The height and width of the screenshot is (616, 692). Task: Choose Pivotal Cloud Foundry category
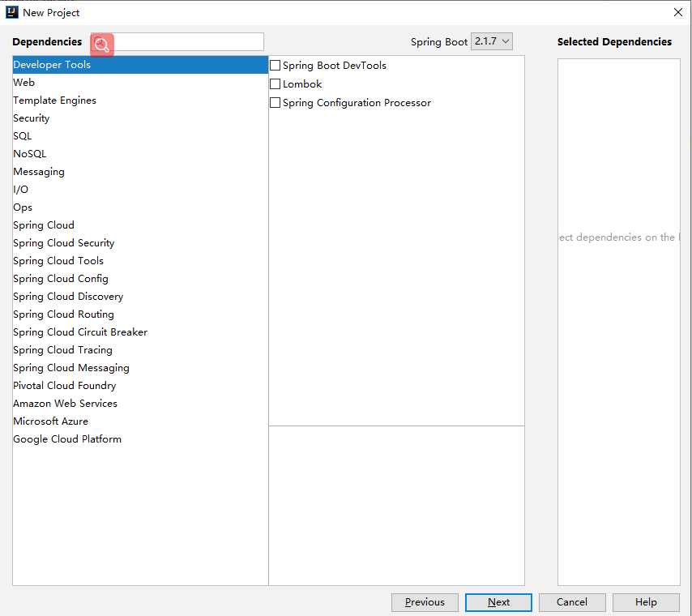pyautogui.click(x=140, y=386)
